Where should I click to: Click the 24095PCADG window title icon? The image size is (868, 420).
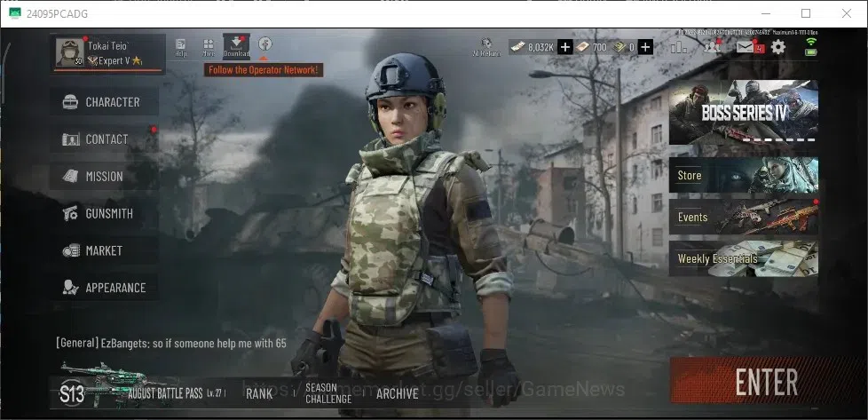click(x=15, y=13)
